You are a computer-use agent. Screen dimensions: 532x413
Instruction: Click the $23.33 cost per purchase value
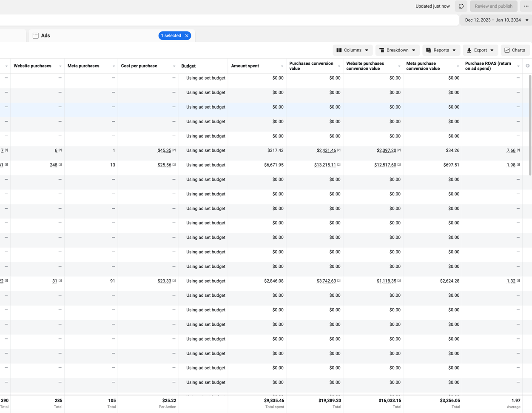coord(164,281)
